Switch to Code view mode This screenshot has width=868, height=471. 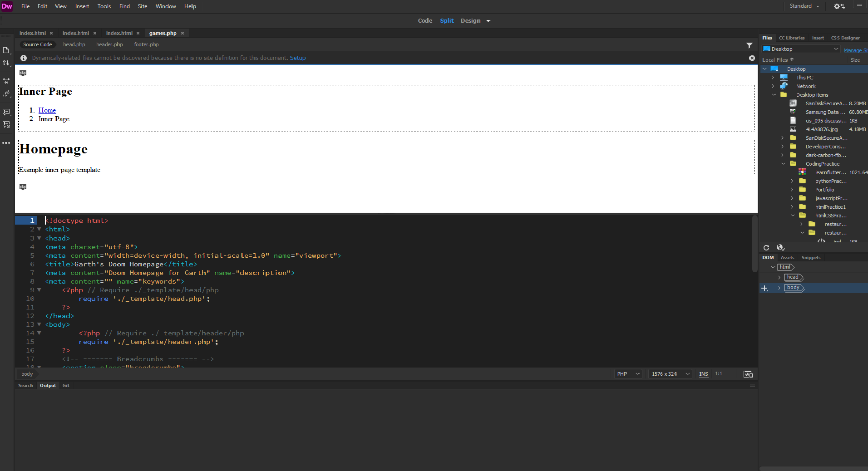tap(425, 21)
